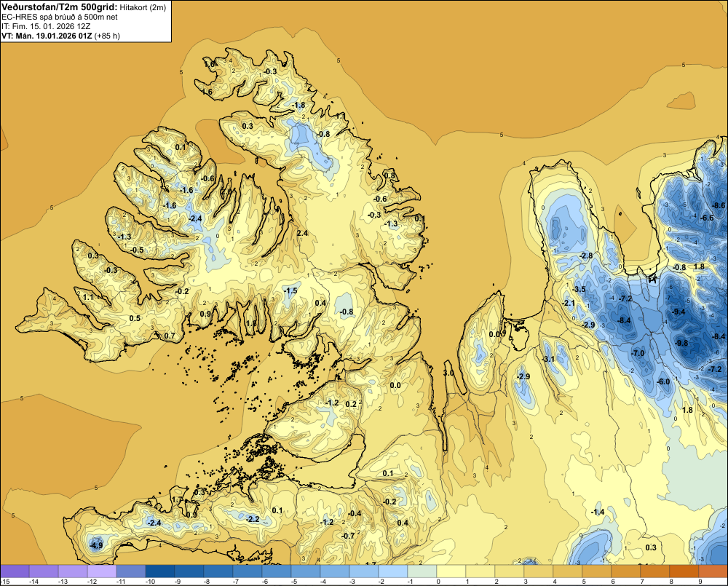Screen dimensions: 728x586
Task: Click the '-0.4' temperature value
Action: coord(355,512)
